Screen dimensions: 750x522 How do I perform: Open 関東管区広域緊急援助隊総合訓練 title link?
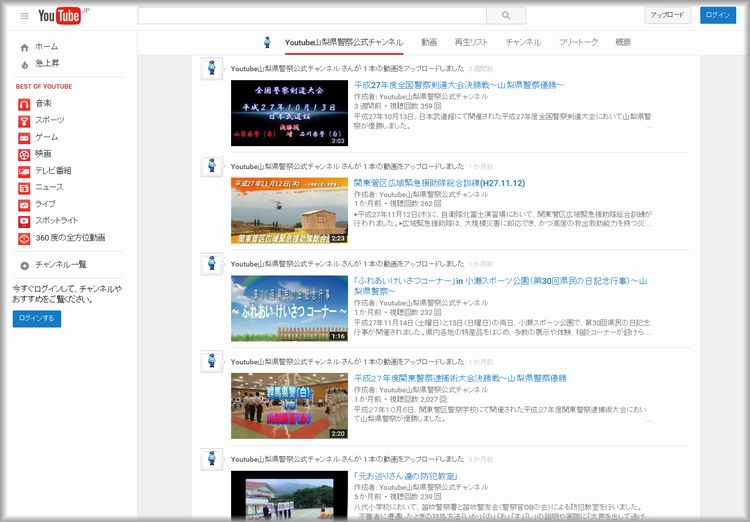439,183
